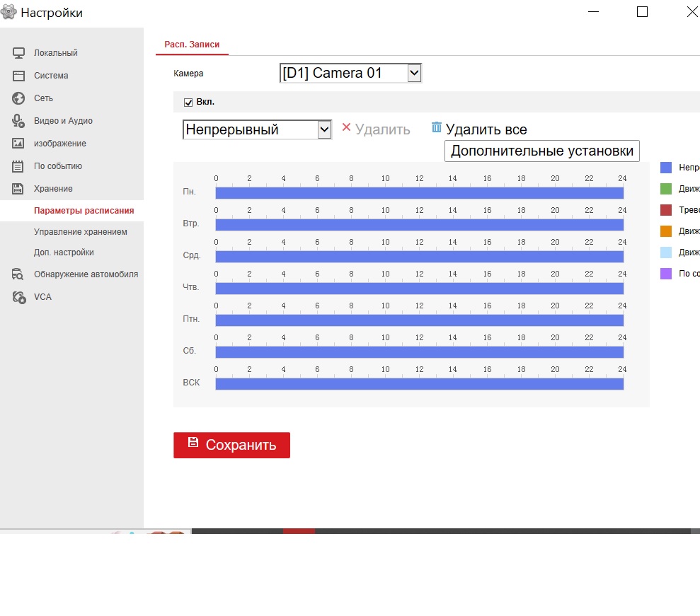Select the blue continuous recording color swatch
700x616 pixels.
pyautogui.click(x=666, y=168)
